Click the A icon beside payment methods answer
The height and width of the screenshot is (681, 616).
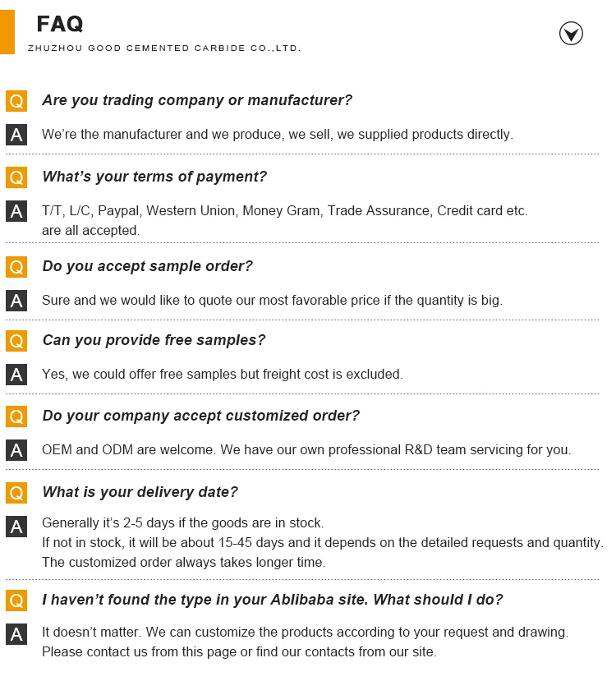16,211
